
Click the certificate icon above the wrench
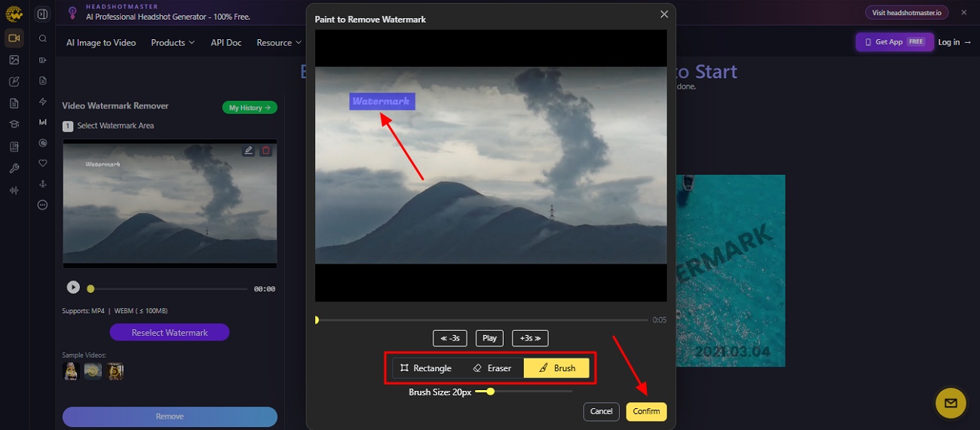[14, 147]
